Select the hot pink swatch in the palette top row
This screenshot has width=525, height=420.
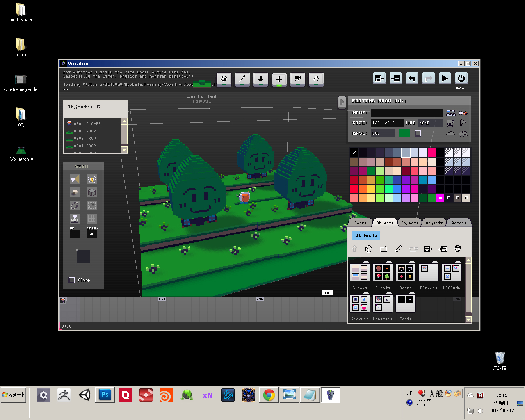[x=431, y=153]
